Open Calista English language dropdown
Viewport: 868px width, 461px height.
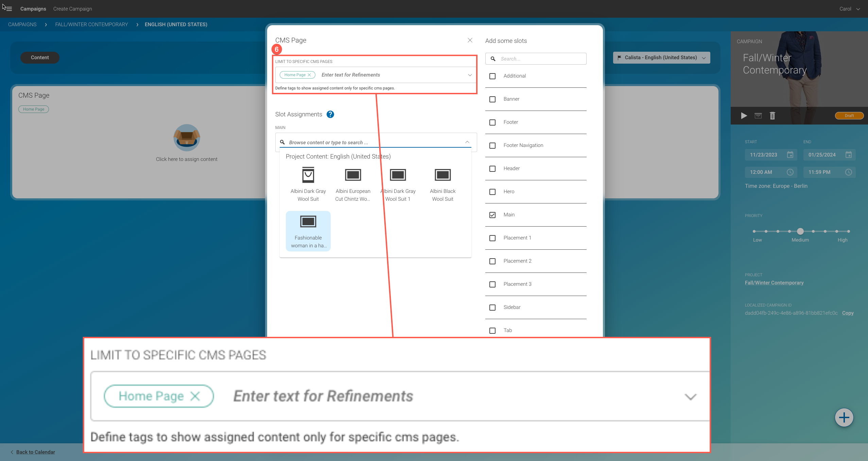[661, 58]
